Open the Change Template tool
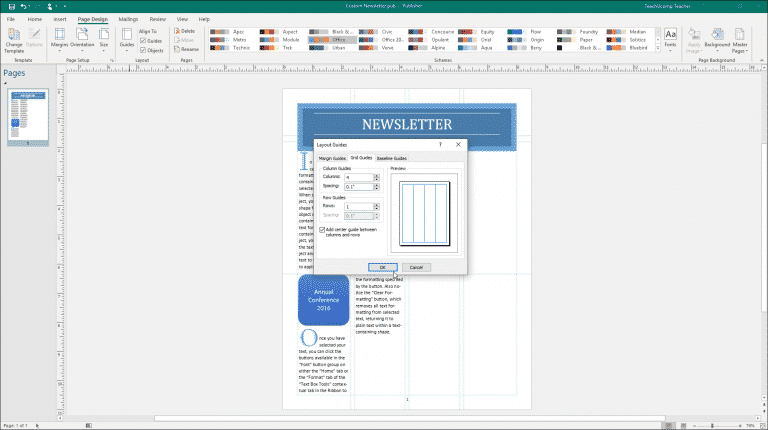The width and height of the screenshot is (768, 430). tap(14, 40)
